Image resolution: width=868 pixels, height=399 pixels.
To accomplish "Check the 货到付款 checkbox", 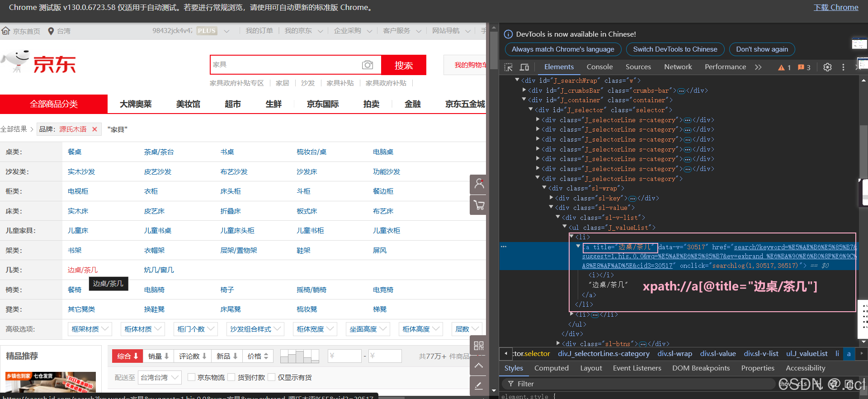I will 231,377.
